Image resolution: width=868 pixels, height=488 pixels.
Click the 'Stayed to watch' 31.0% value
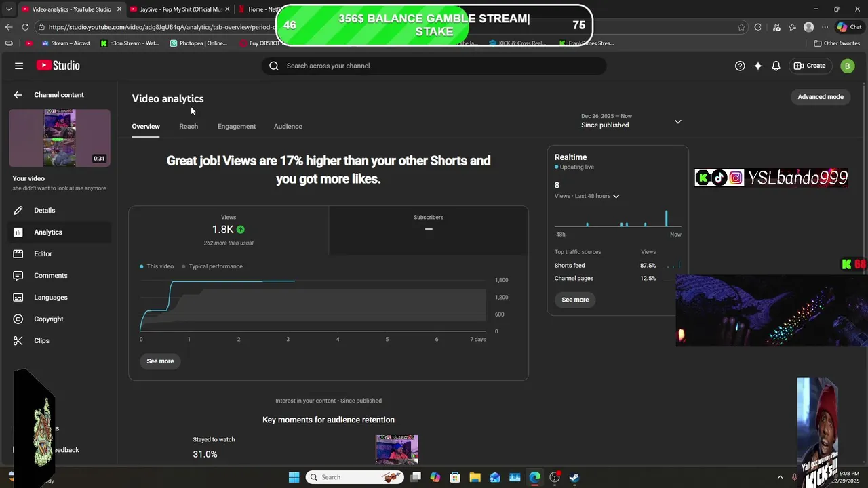click(205, 454)
